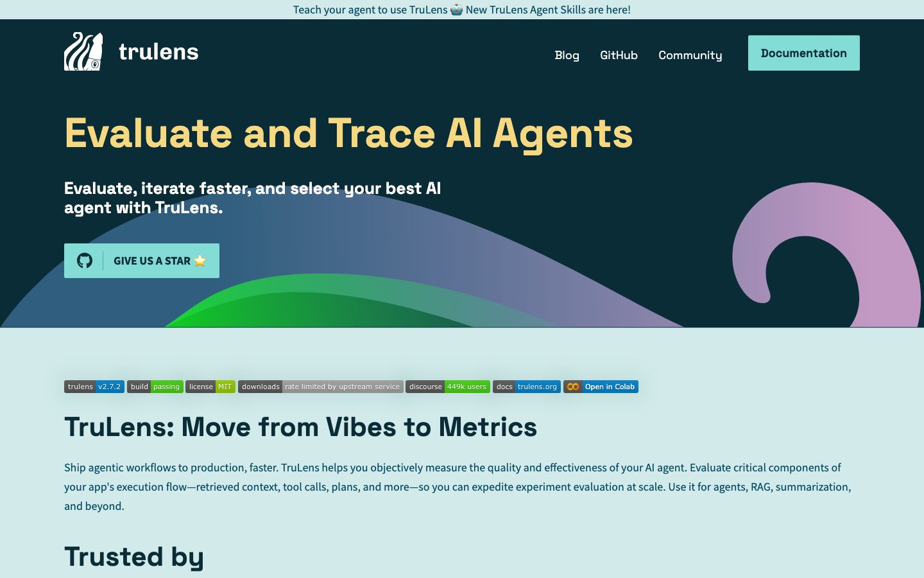This screenshot has height=578, width=924.
Task: Open the license MIT badge
Action: (x=210, y=387)
